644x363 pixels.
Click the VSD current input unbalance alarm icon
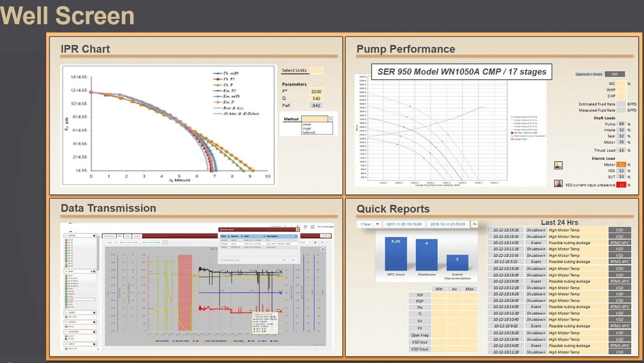(558, 184)
